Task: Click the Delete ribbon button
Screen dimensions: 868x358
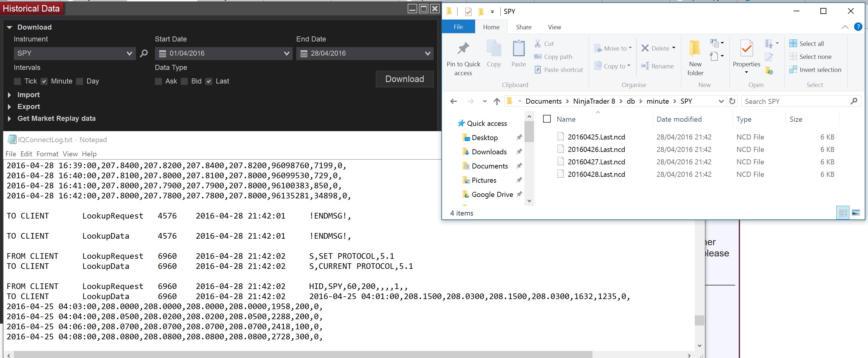Action: click(655, 48)
